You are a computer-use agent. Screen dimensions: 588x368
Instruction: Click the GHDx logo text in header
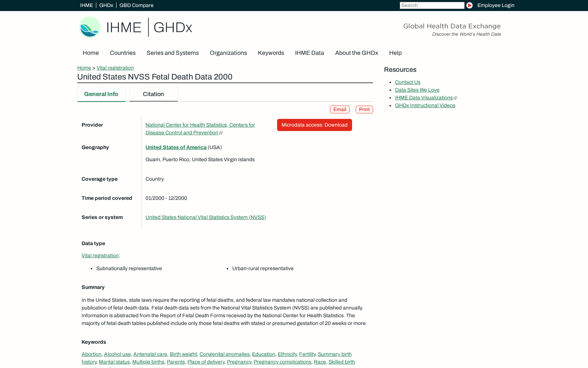(x=173, y=27)
